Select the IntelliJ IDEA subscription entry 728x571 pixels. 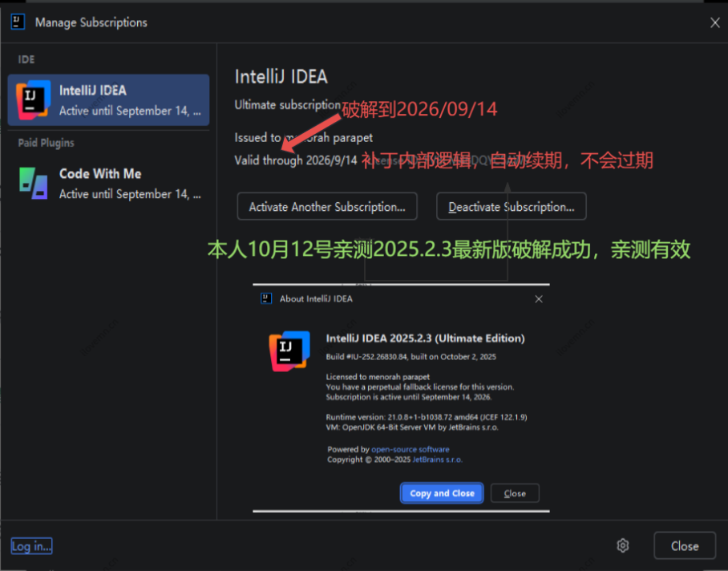click(108, 99)
